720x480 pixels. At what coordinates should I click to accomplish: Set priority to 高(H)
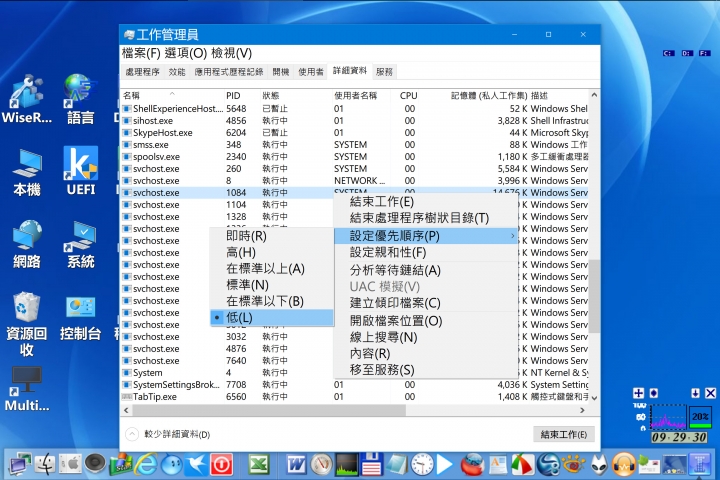click(272, 252)
